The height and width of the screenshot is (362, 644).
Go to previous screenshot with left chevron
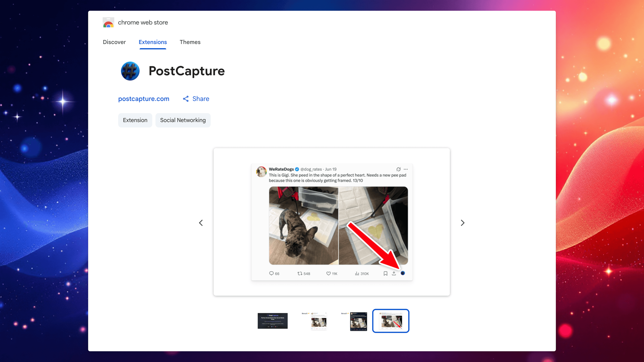pyautogui.click(x=201, y=223)
